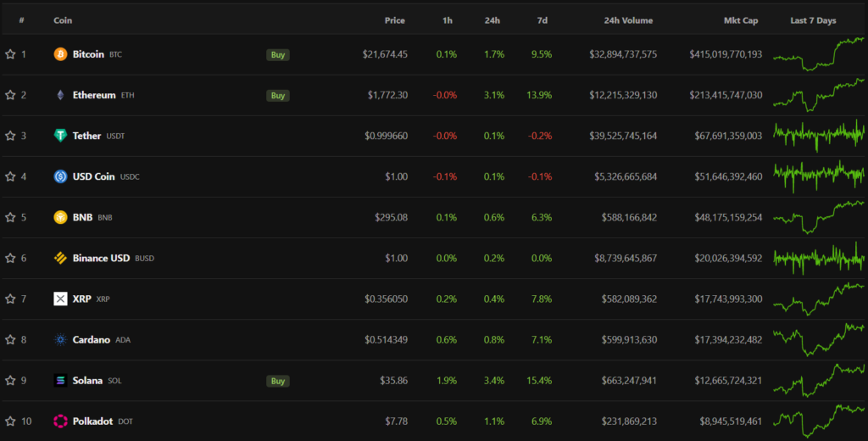This screenshot has height=441, width=868.
Task: Select Solana's 7-day sparkline chart
Action: 819,381
